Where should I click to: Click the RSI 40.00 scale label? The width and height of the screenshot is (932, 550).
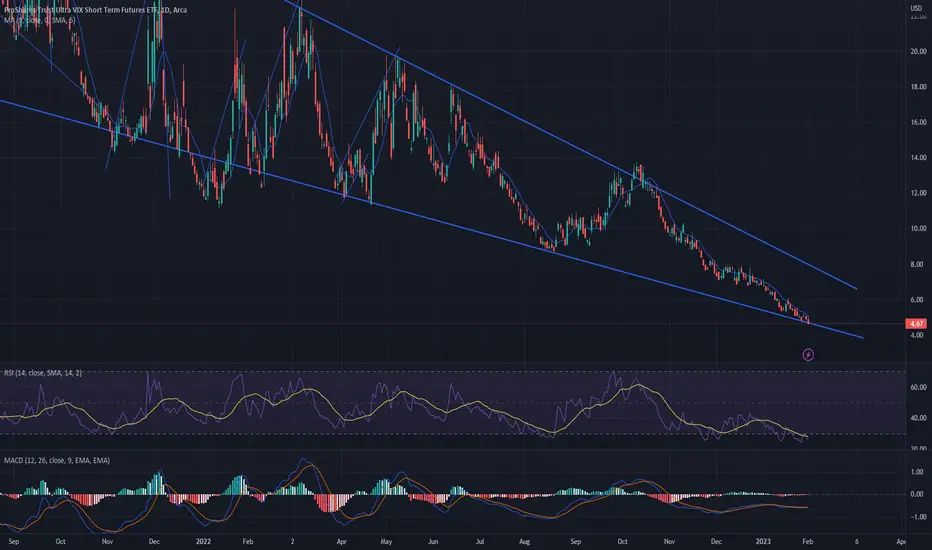[x=918, y=419]
